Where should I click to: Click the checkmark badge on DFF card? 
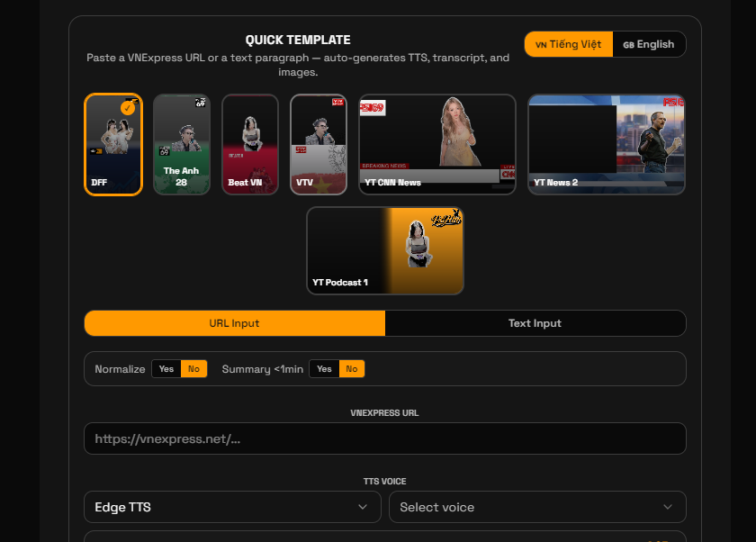click(x=128, y=107)
